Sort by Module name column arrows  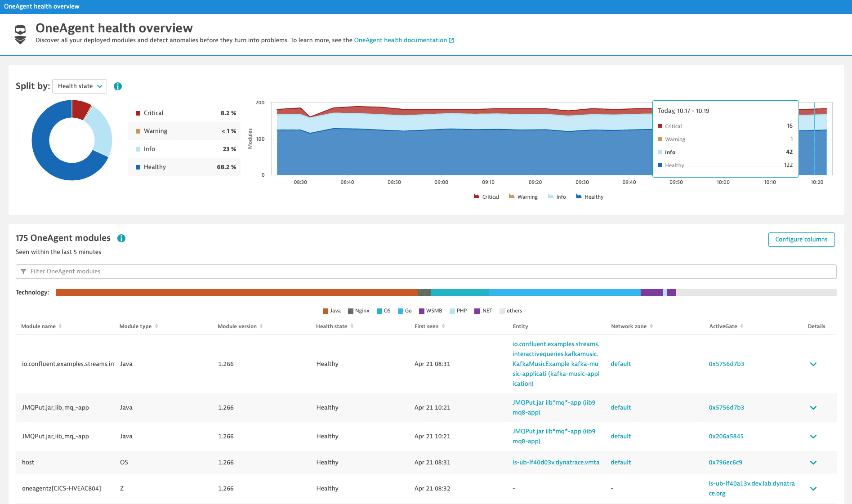point(60,326)
